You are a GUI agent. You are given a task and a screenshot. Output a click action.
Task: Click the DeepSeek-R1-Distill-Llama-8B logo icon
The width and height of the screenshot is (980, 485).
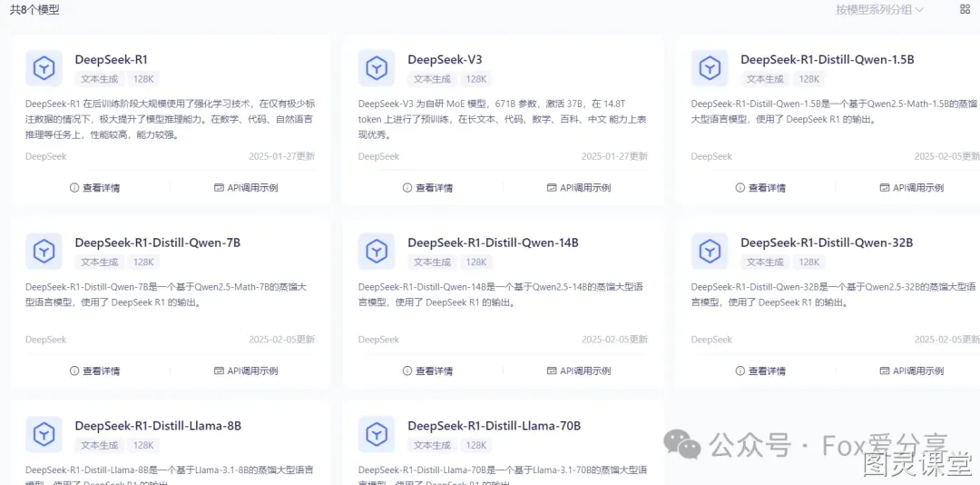tap(44, 433)
